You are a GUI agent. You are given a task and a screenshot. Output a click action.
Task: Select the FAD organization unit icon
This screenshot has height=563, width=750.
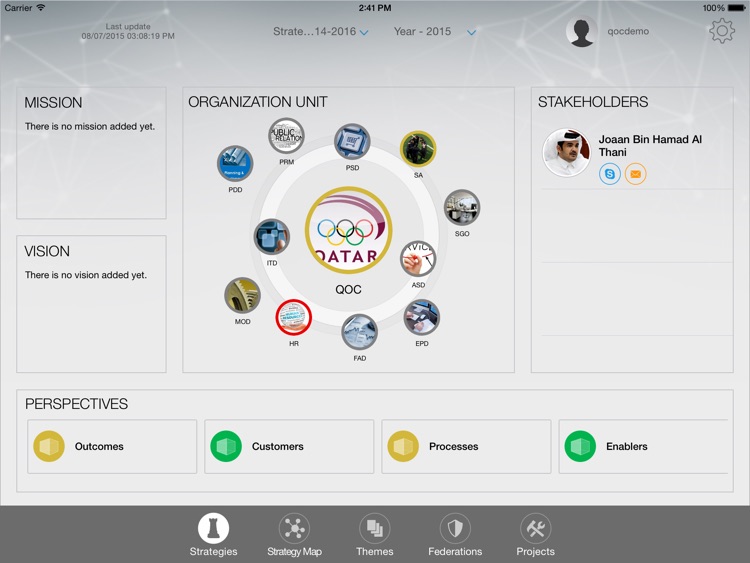(x=360, y=332)
